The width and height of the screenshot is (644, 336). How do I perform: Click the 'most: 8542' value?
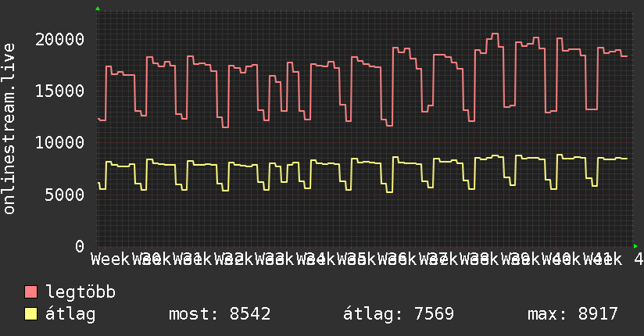click(220, 314)
